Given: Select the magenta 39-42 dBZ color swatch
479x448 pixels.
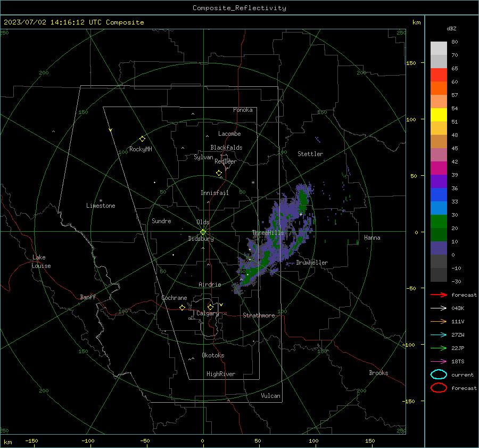Looking at the screenshot, I should click(439, 168).
